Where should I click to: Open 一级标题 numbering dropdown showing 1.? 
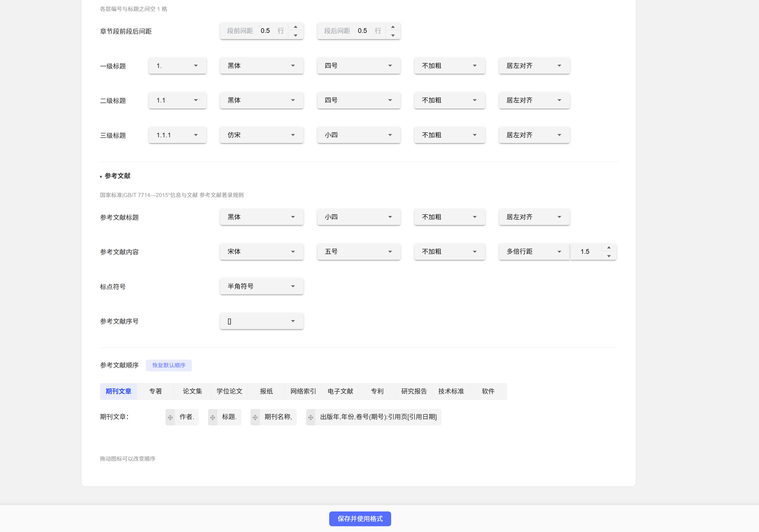(x=178, y=66)
